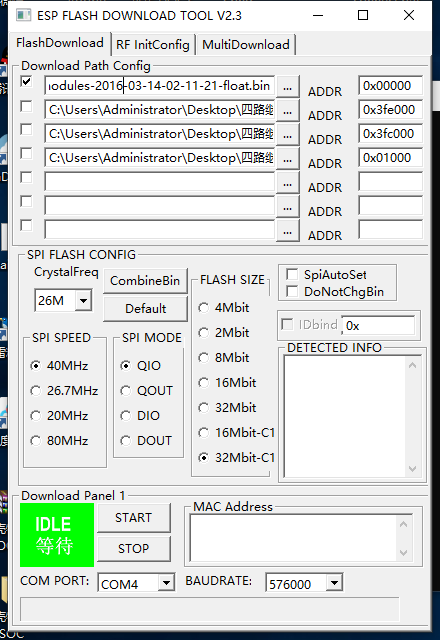Click the DETECTED INFO scroll up arrow

tap(412, 365)
